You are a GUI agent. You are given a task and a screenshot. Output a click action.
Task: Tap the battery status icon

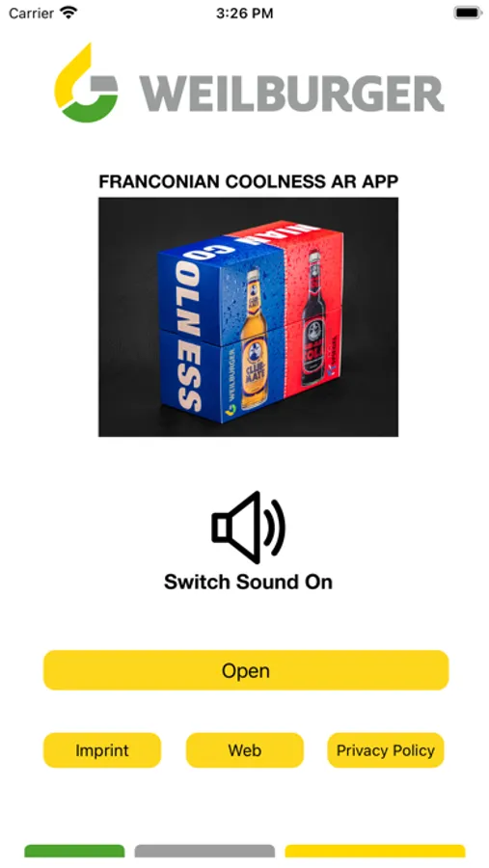(468, 13)
